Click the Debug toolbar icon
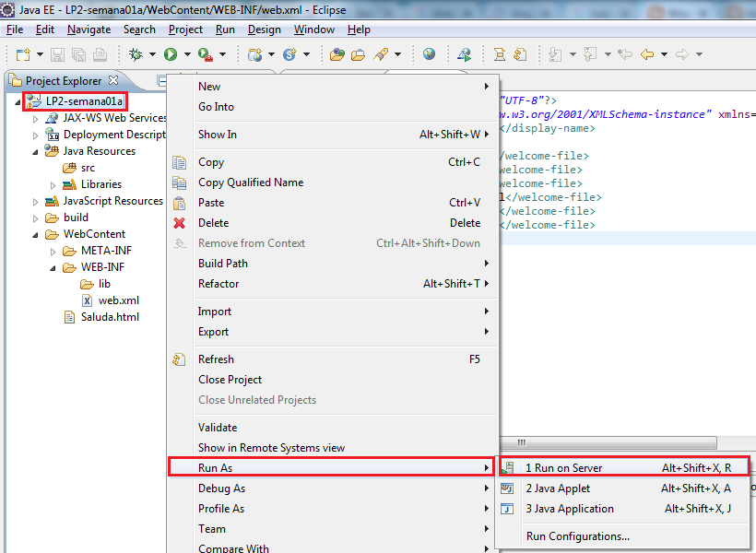 (x=136, y=54)
